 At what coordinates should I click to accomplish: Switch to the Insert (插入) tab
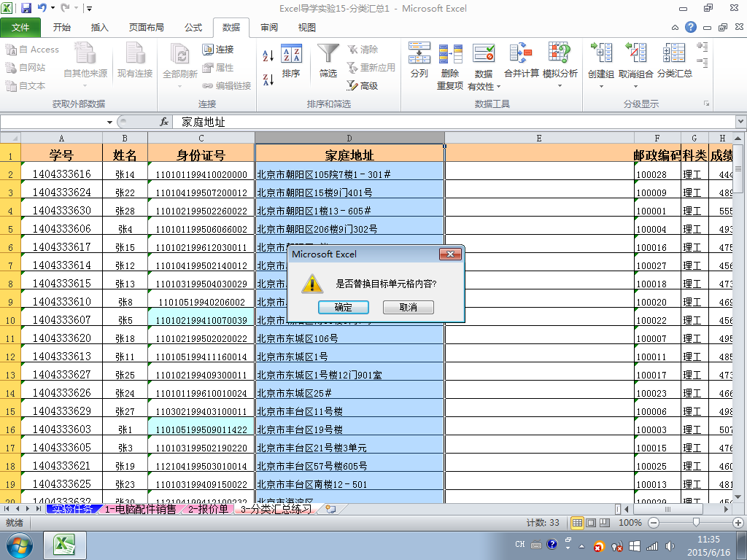[99, 27]
